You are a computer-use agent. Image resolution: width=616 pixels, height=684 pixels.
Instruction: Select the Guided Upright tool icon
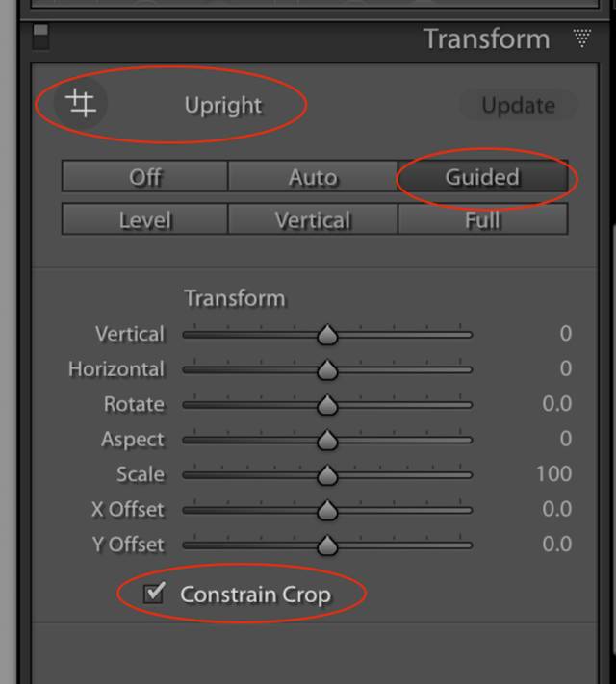pos(82,103)
